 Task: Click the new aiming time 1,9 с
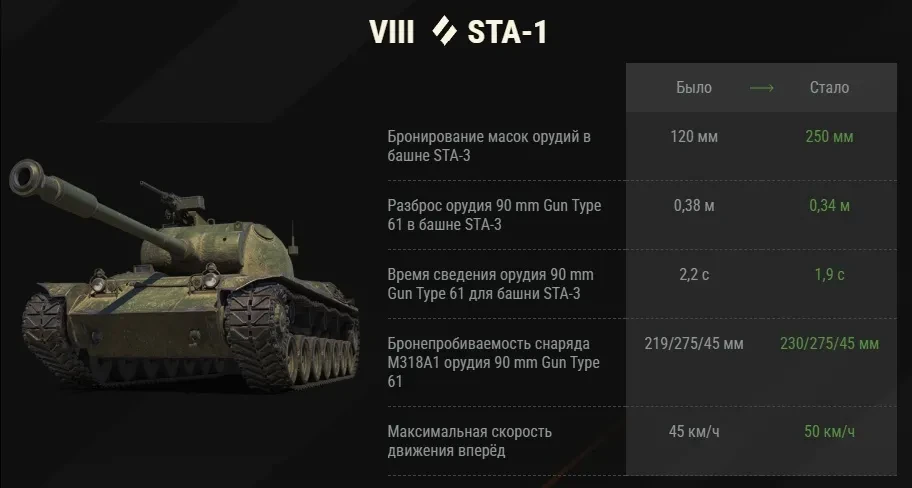point(829,274)
